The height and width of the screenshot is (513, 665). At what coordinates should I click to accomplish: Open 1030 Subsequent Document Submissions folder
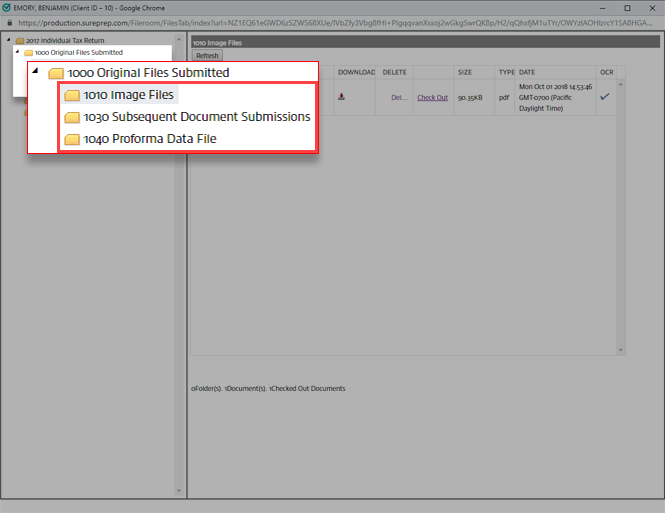[197, 117]
